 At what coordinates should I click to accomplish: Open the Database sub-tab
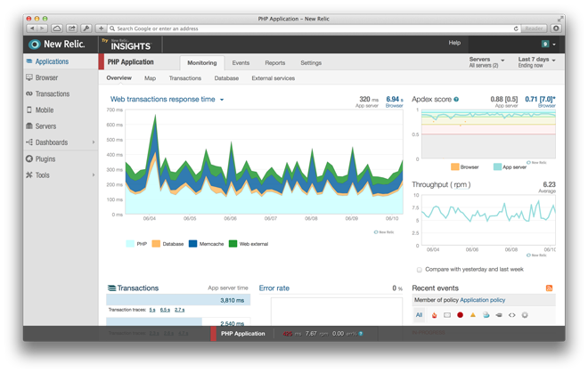point(226,78)
